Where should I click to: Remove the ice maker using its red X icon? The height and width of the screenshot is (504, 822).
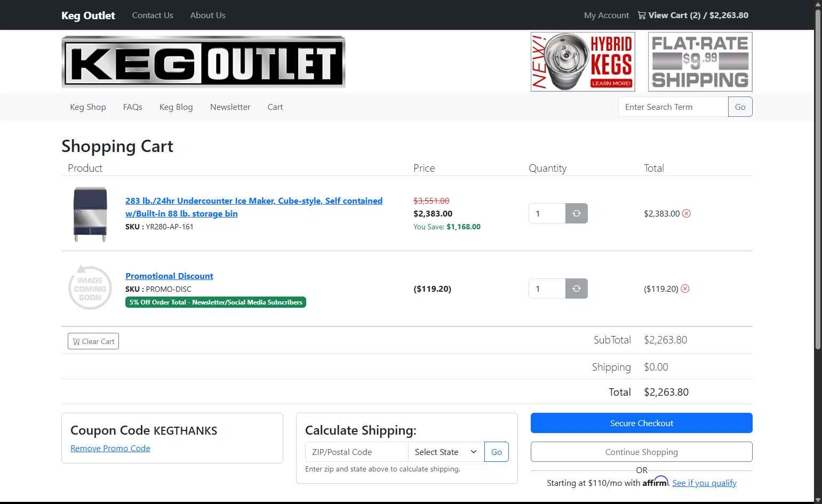687,213
